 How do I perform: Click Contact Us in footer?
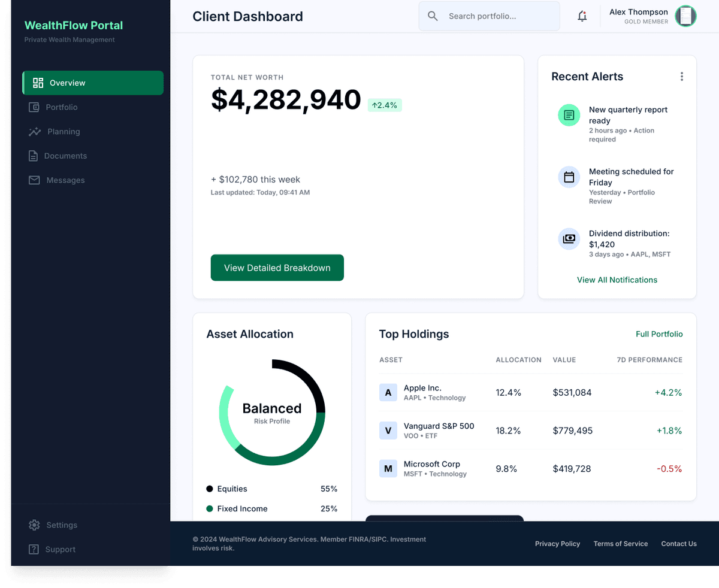(x=679, y=544)
